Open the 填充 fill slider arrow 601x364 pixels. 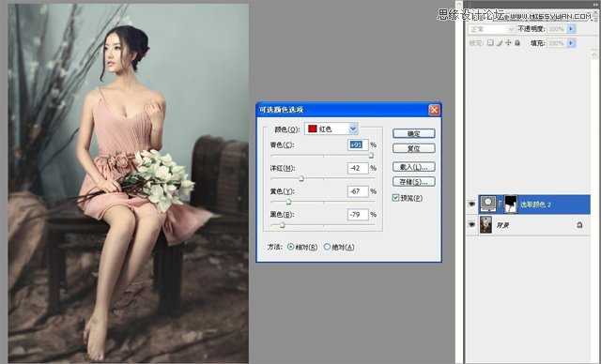(571, 43)
